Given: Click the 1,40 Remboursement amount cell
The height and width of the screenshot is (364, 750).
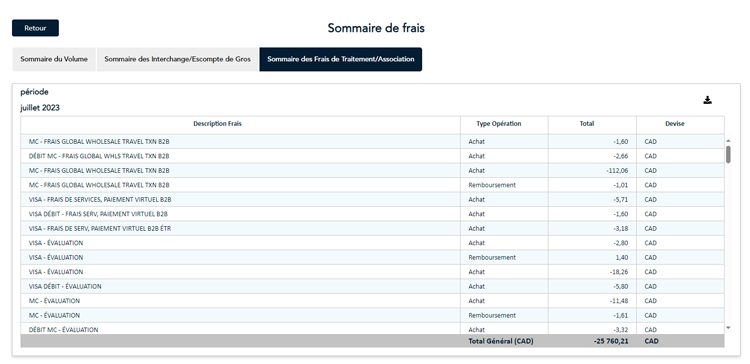Looking at the screenshot, I should click(x=592, y=257).
